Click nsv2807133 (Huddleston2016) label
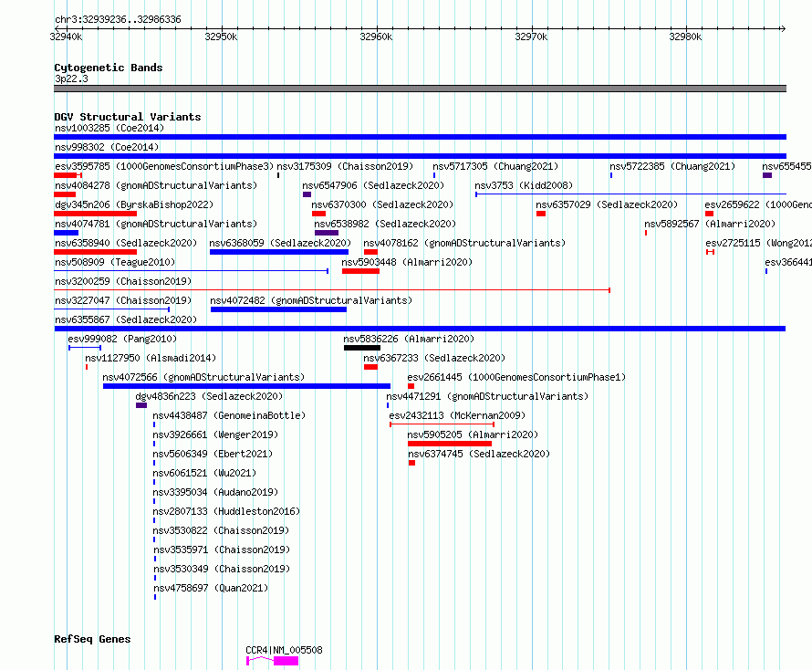Image resolution: width=812 pixels, height=670 pixels. tap(226, 511)
